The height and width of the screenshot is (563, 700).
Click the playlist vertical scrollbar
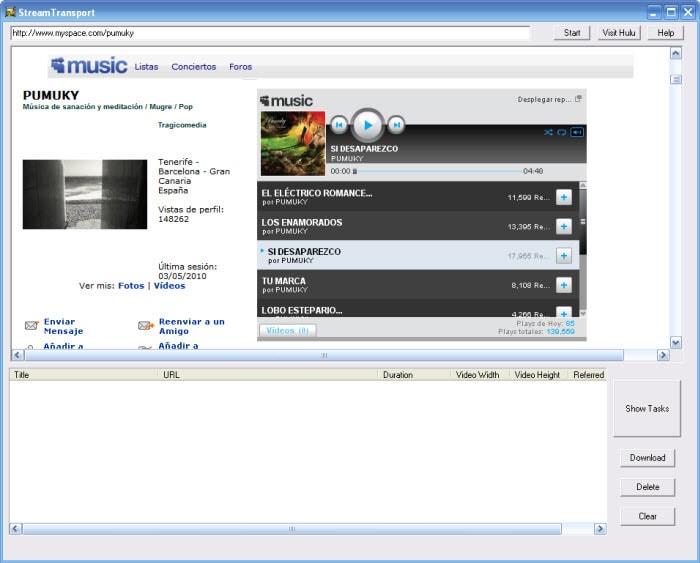pos(583,249)
